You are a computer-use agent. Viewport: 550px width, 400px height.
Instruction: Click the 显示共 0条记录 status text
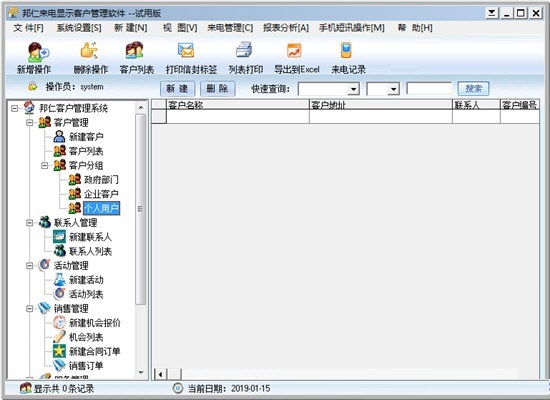(x=64, y=388)
